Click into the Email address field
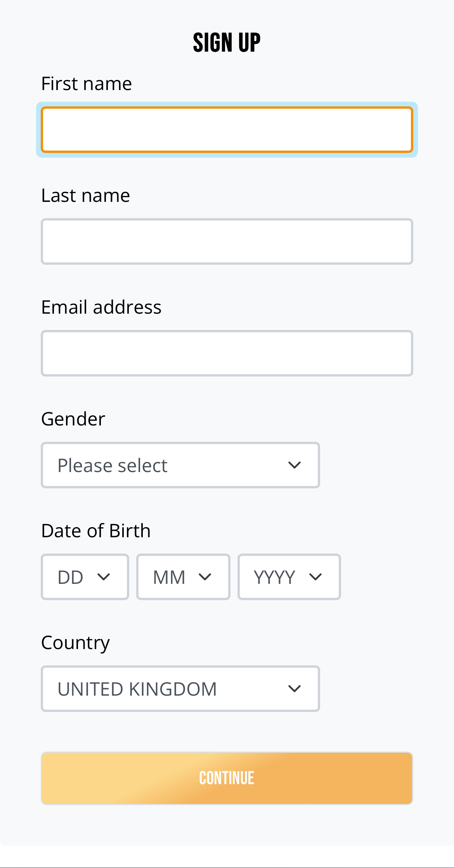 click(227, 353)
